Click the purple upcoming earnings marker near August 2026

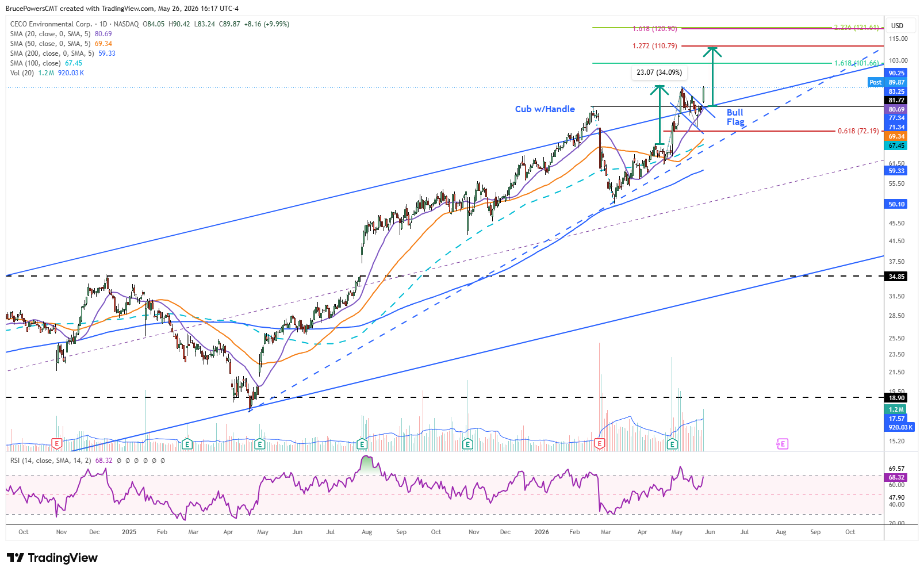[783, 443]
